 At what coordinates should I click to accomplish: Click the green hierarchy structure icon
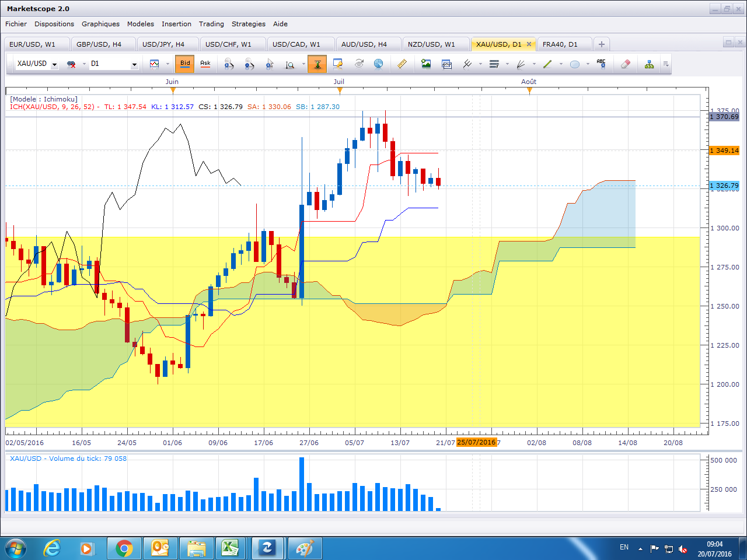649,64
